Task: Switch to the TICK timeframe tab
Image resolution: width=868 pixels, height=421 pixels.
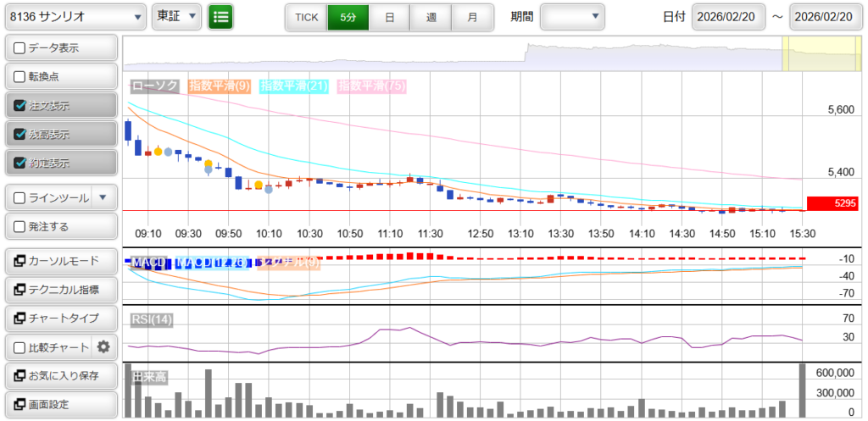Action: pyautogui.click(x=306, y=17)
